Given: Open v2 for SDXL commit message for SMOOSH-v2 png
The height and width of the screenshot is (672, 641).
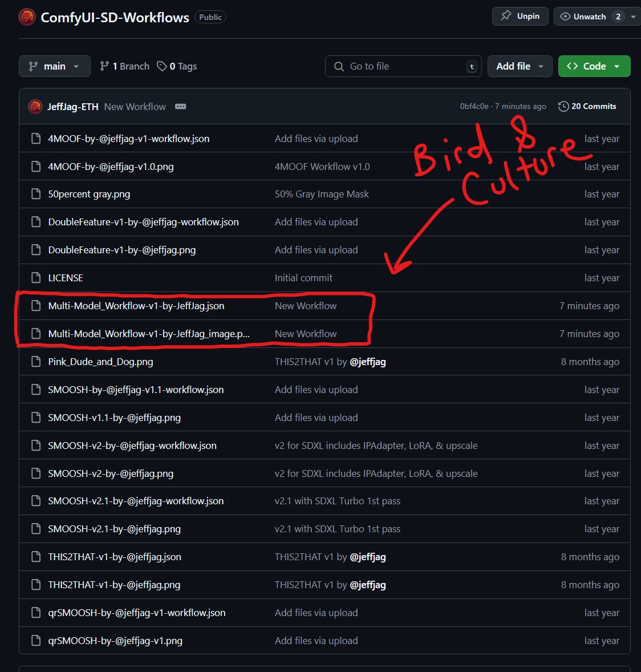Looking at the screenshot, I should (376, 473).
